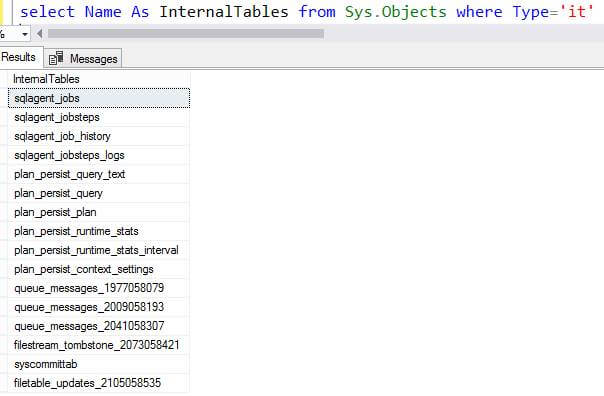Viewport: 604px width, 396px height.
Task: Select the sqlagent_jobs row
Action: [x=99, y=98]
